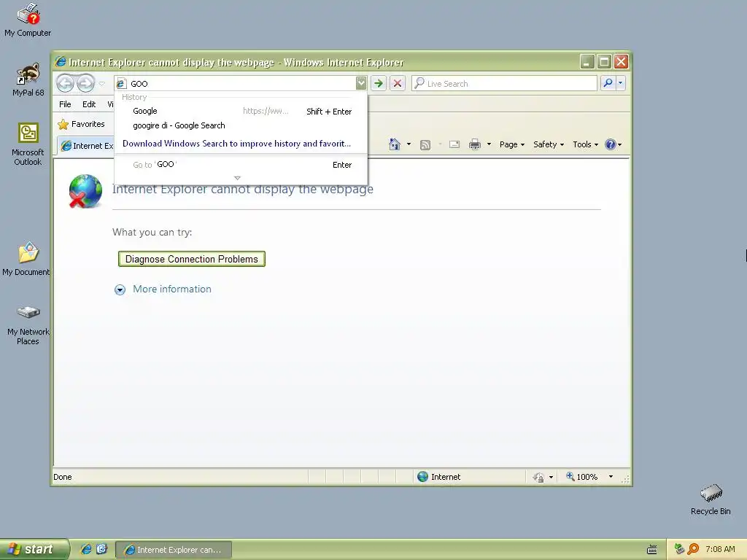Open the Print options dropdown arrow
This screenshot has height=560, width=747.
[x=489, y=144]
